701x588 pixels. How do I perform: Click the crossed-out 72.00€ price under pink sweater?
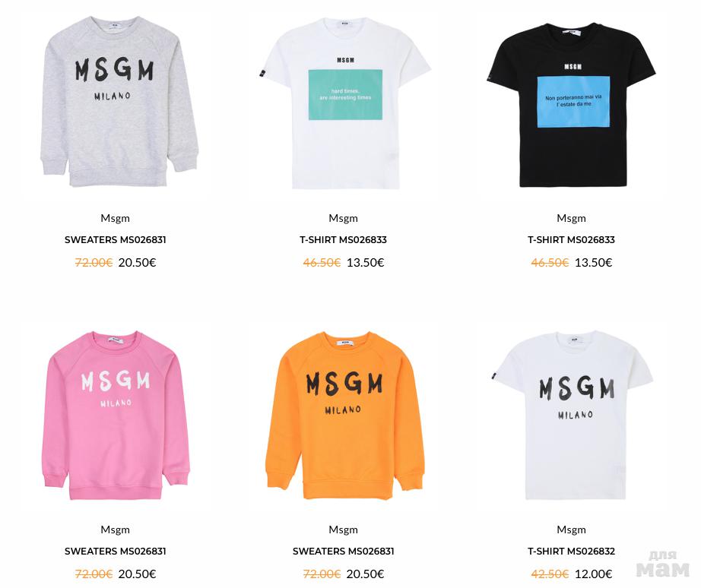(x=94, y=574)
